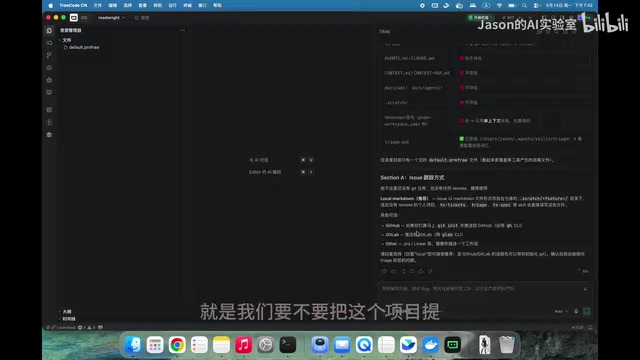Viewport: 640px width, 360px height.
Task: Click the Trae logo in title bar
Action: [x=74, y=18]
